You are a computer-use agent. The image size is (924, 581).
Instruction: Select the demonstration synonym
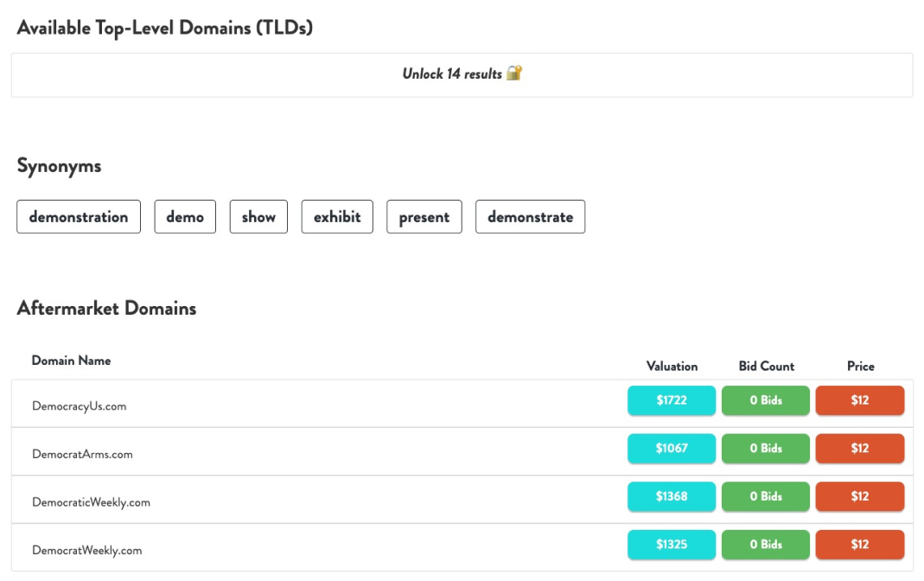point(78,216)
